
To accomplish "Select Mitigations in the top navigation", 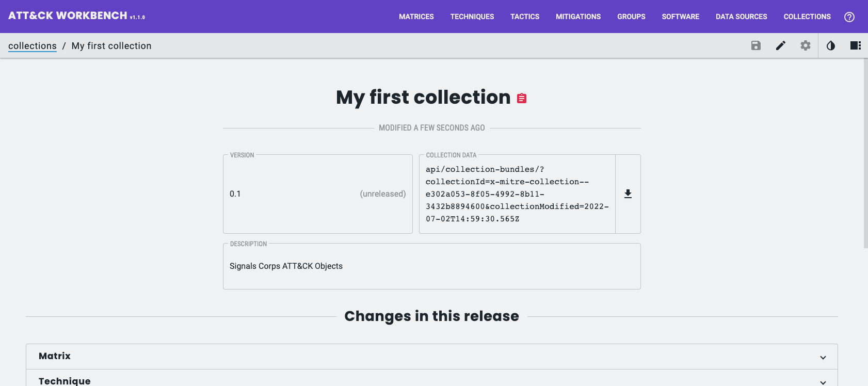I will pos(578,17).
